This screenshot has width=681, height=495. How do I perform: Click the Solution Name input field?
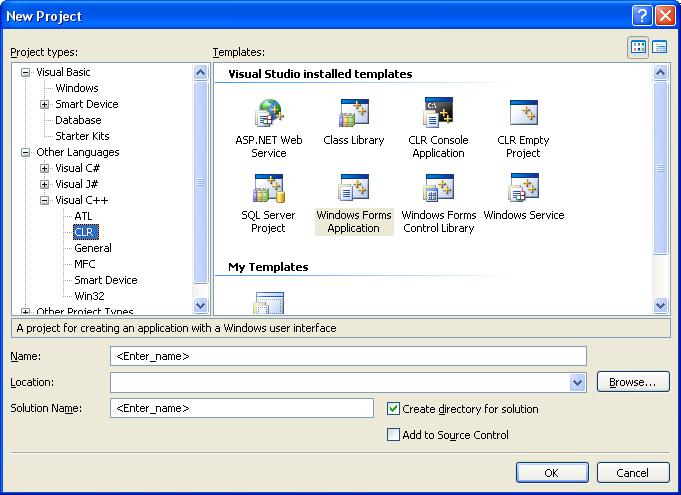[x=241, y=408]
